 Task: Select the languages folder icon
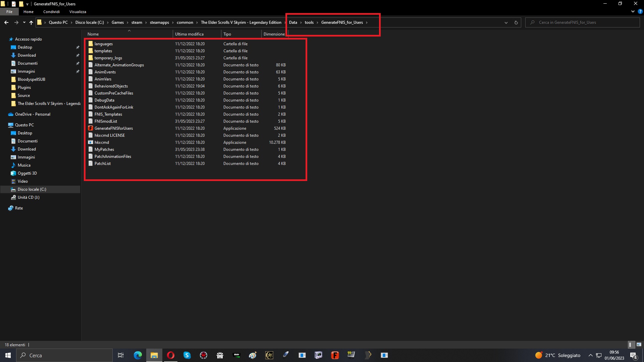(91, 44)
